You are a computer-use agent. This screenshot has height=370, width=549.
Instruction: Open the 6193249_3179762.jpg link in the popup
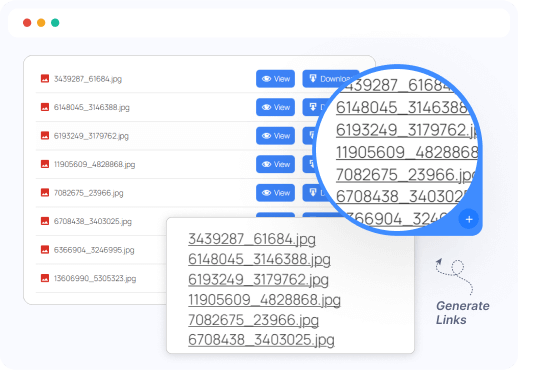[258, 280]
